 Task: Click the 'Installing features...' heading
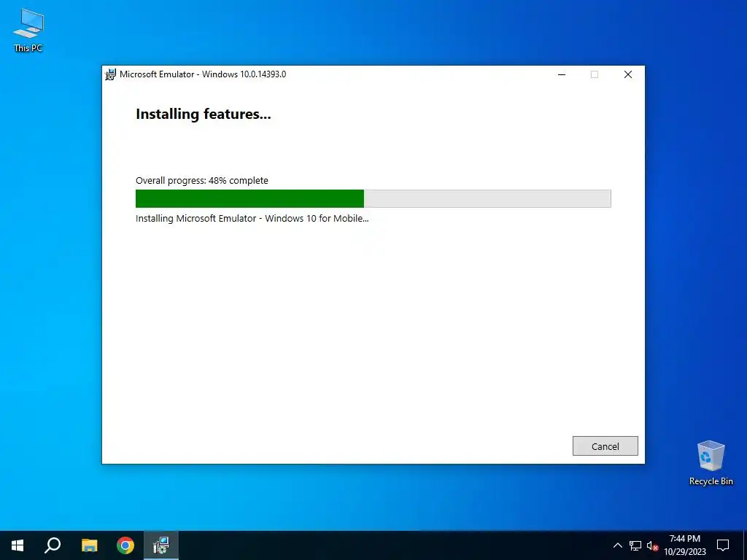204,114
